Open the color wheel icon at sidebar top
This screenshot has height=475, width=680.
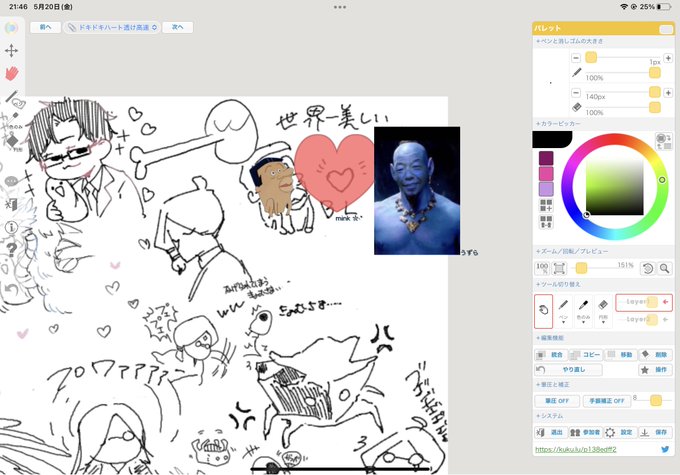pyautogui.click(x=11, y=28)
